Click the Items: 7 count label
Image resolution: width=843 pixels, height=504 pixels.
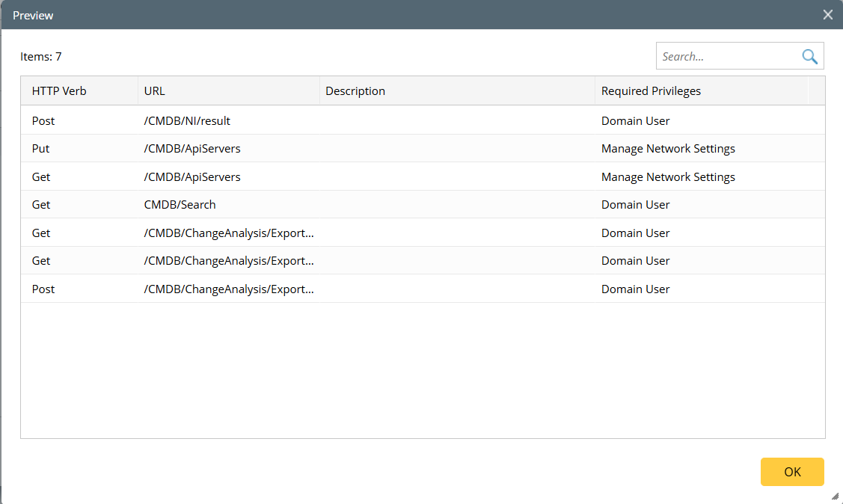(41, 56)
